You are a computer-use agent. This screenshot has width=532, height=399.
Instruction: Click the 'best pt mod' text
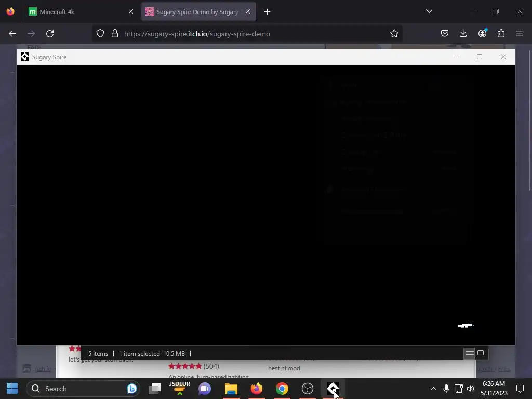[x=284, y=368]
